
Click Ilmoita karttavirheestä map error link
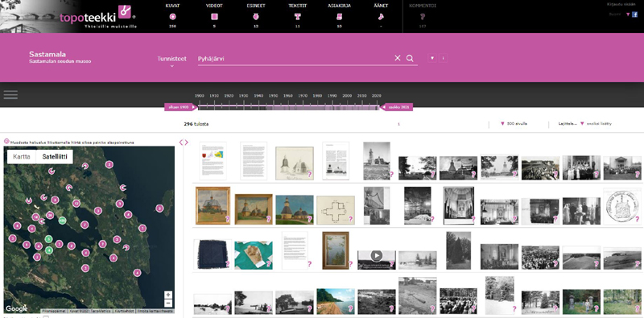tap(155, 311)
